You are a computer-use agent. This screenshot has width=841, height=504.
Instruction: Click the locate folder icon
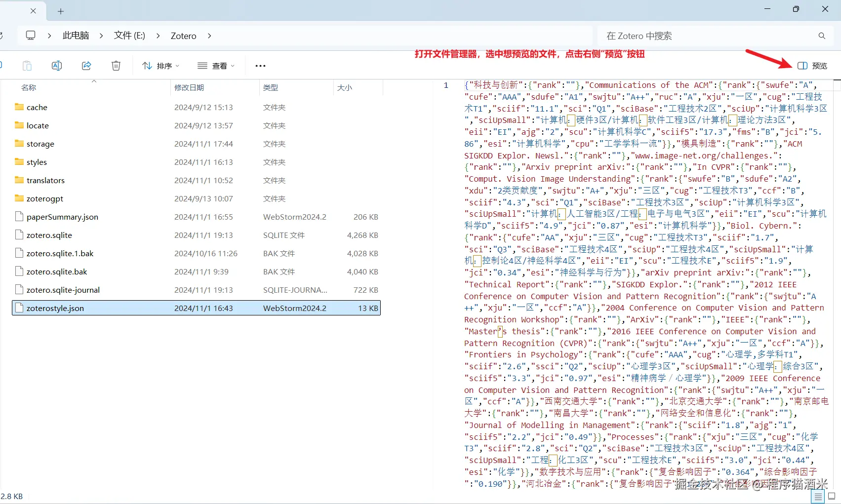pos(19,125)
